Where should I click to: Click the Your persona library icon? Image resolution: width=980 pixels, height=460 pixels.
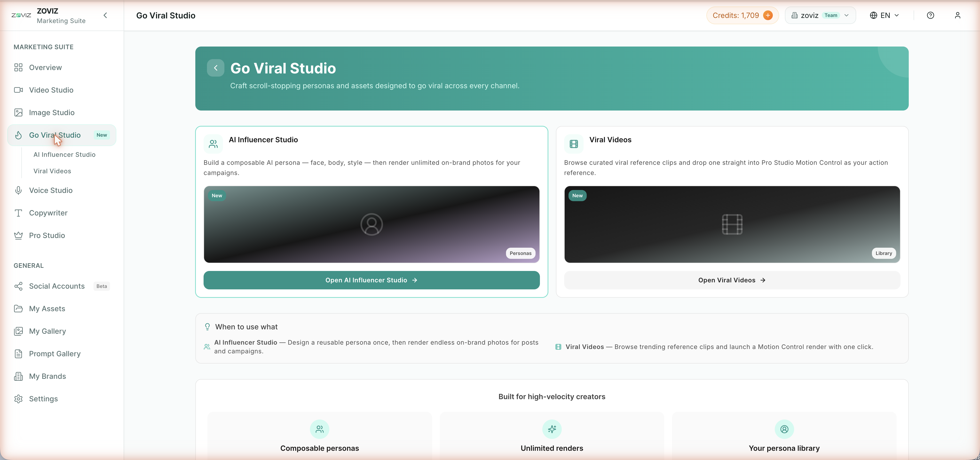tap(784, 429)
